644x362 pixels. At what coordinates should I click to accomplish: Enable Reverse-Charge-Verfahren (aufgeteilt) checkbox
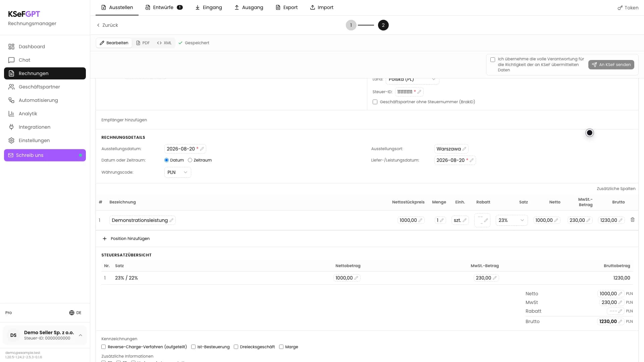tap(104, 347)
